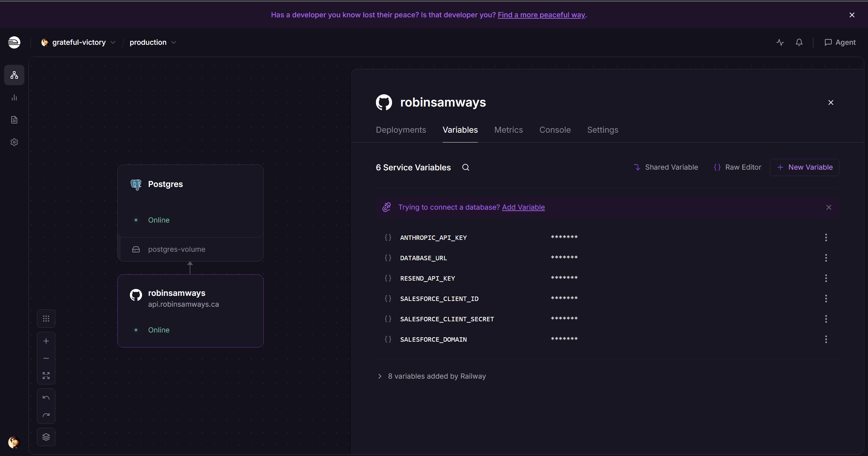
Task: Fit canvas to view
Action: [x=46, y=376]
